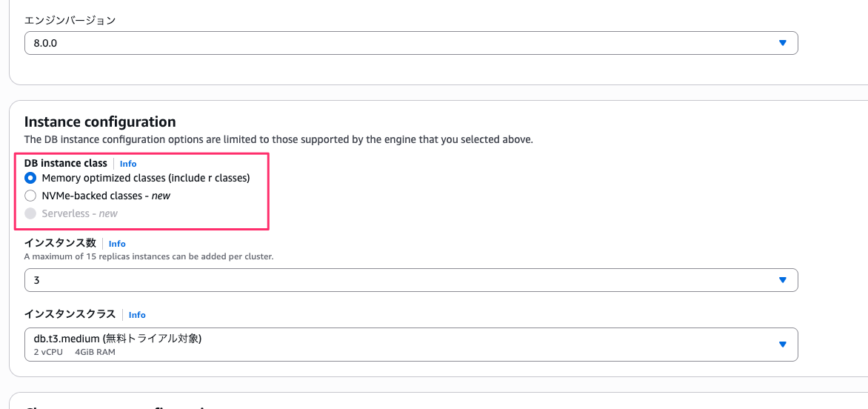Click the インスタンスクラス dropdown arrow icon

click(x=783, y=345)
